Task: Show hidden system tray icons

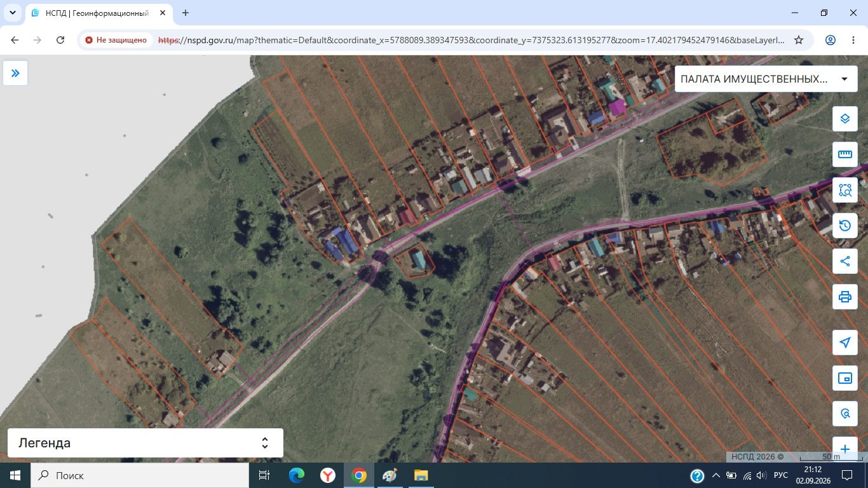Action: tap(716, 475)
